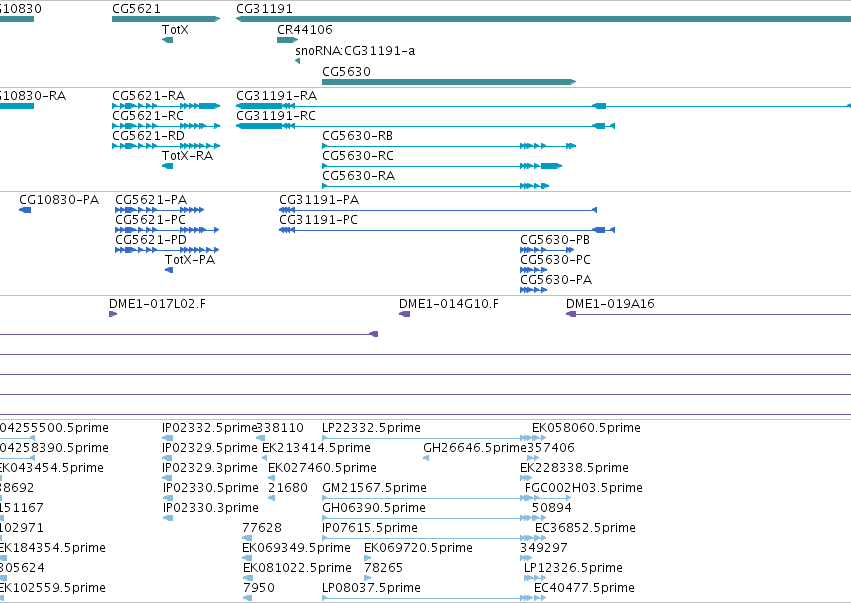Click transcript CG5630-RC label
This screenshot has height=603, width=851.
tap(358, 156)
